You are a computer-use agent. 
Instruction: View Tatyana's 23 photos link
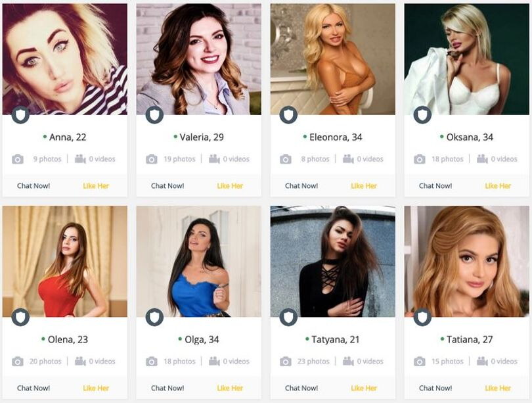[x=313, y=361]
